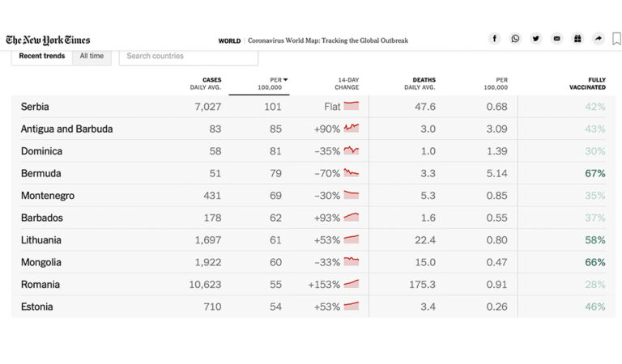Open the World section link
Image resolution: width=622 pixels, height=364 pixels.
coord(229,40)
